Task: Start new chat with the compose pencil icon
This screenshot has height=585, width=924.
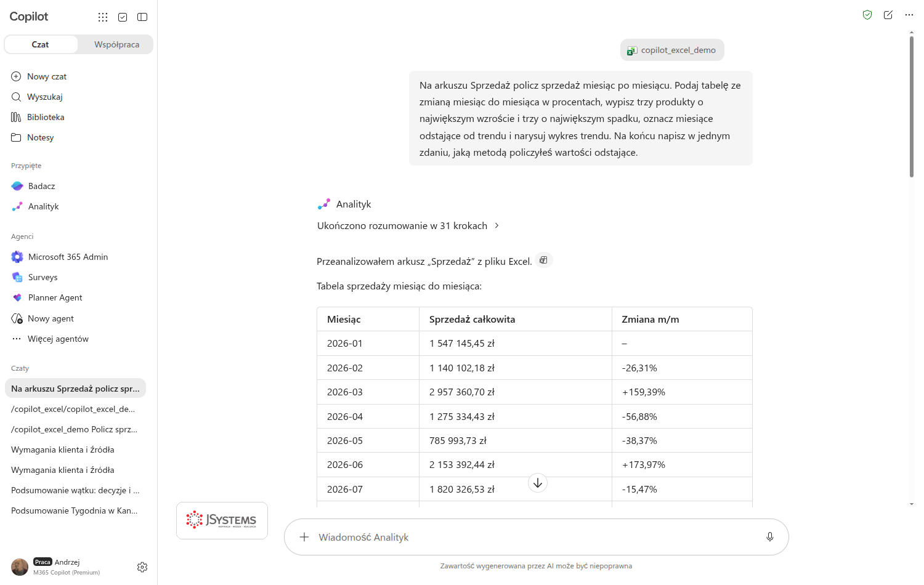Action: coord(888,15)
